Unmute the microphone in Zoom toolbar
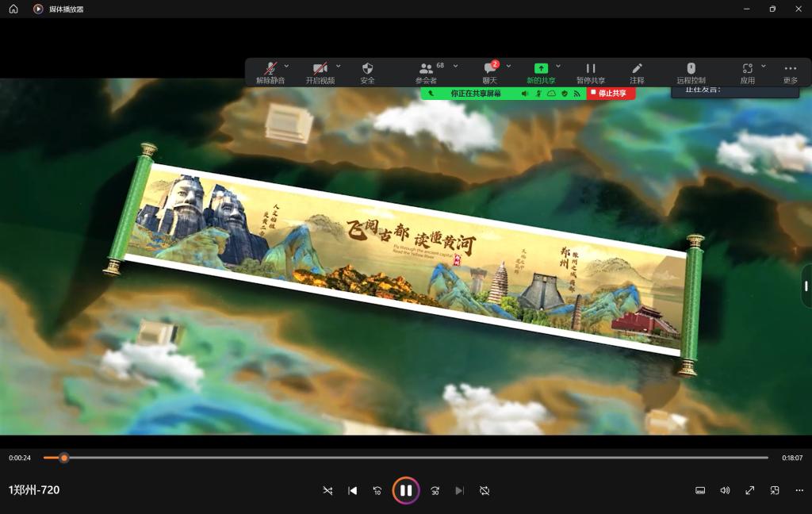This screenshot has width=812, height=514. coord(270,71)
